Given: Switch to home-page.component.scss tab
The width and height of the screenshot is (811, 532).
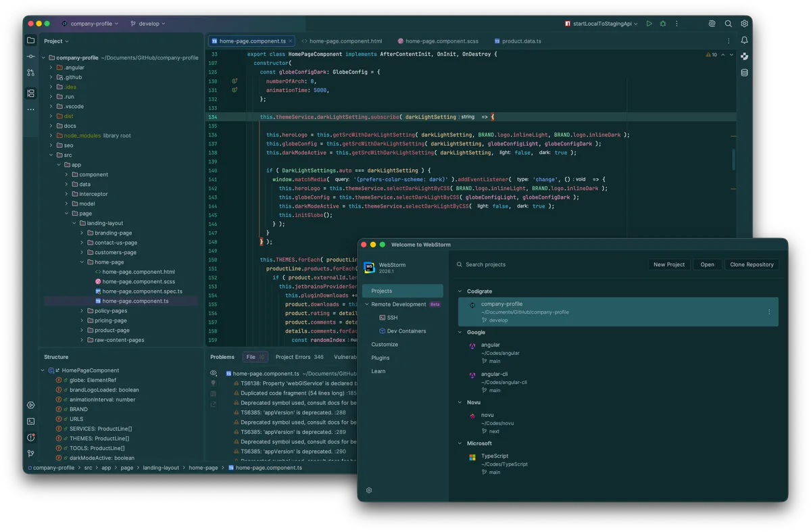Looking at the screenshot, I should click(x=438, y=41).
